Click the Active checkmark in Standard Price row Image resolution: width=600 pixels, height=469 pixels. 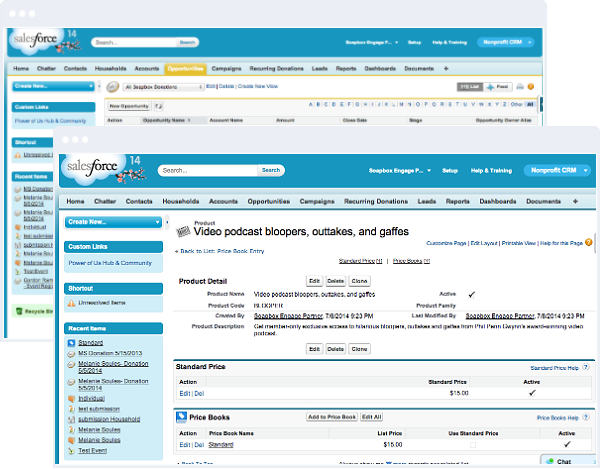click(532, 393)
